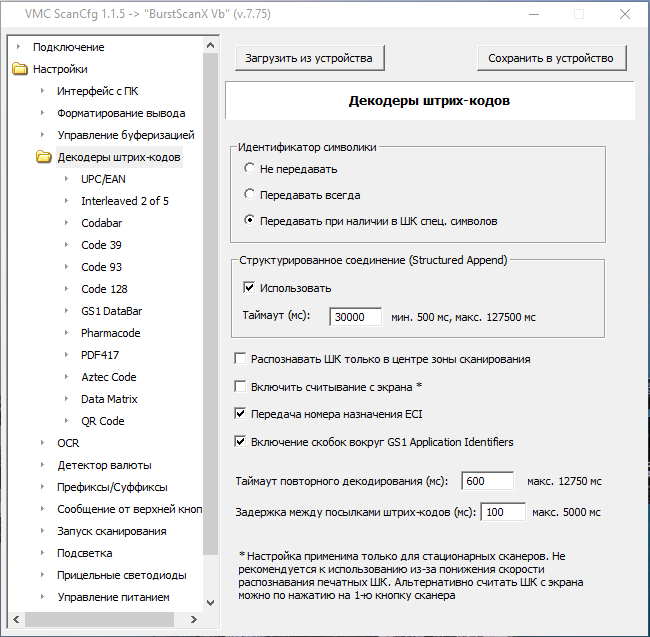Expand the Интерфейс с ПК node
This screenshot has width=650, height=637.
43,92
